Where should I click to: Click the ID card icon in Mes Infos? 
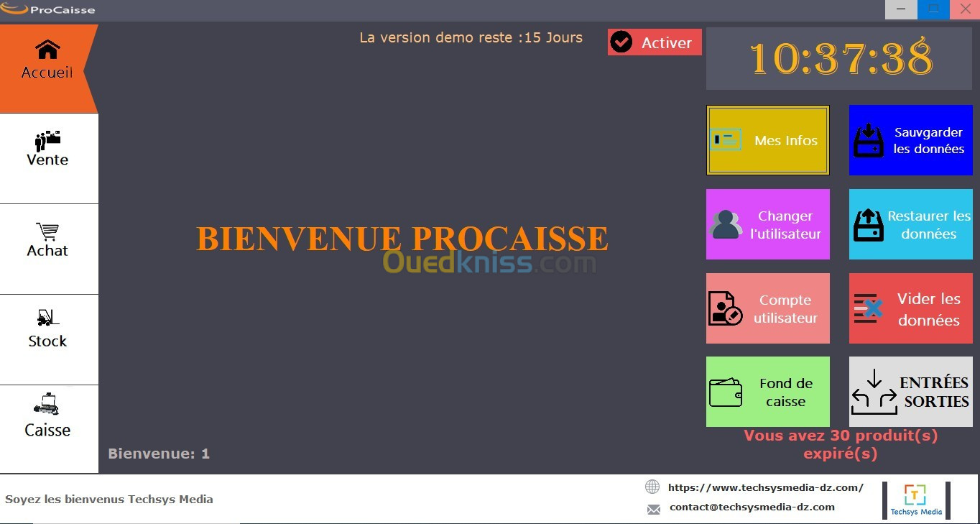[x=726, y=139]
